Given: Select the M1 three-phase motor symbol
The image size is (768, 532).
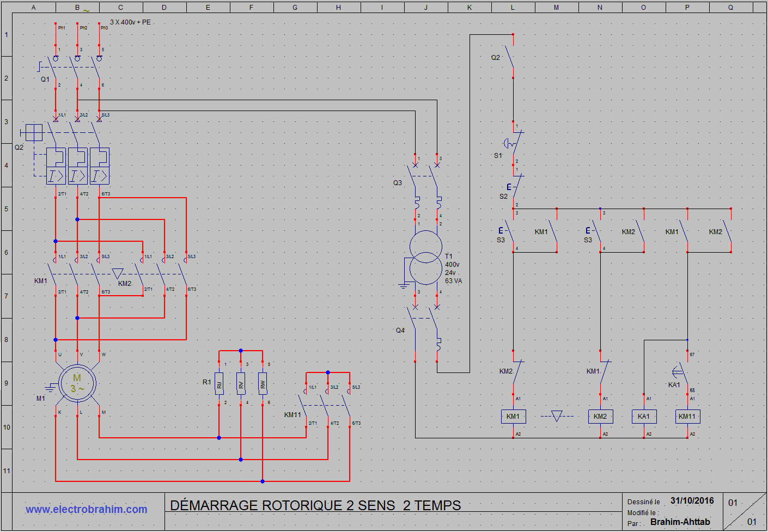Looking at the screenshot, I should (77, 384).
